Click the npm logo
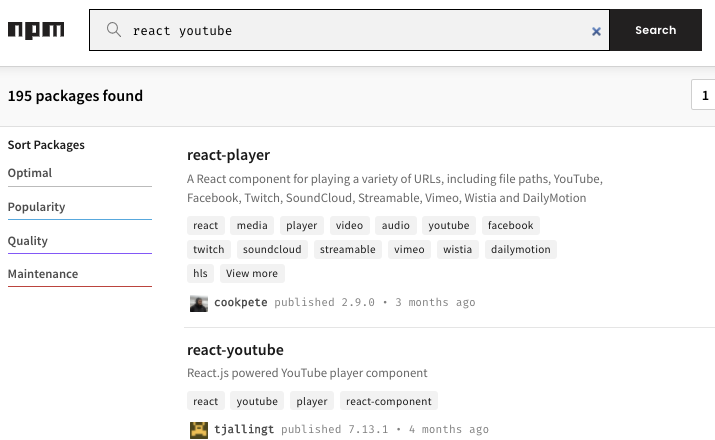Viewport: 715px width, 440px height. [36, 31]
